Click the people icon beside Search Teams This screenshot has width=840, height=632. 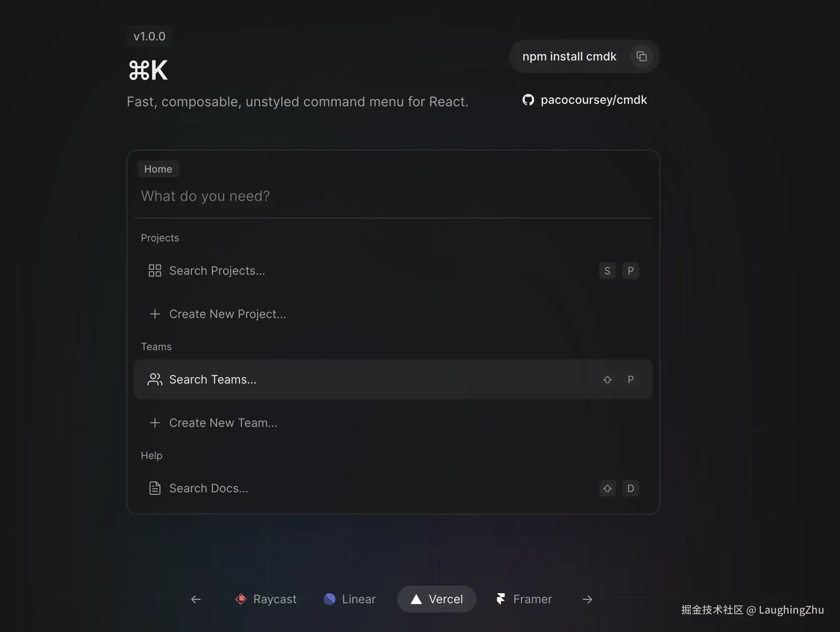click(x=155, y=379)
